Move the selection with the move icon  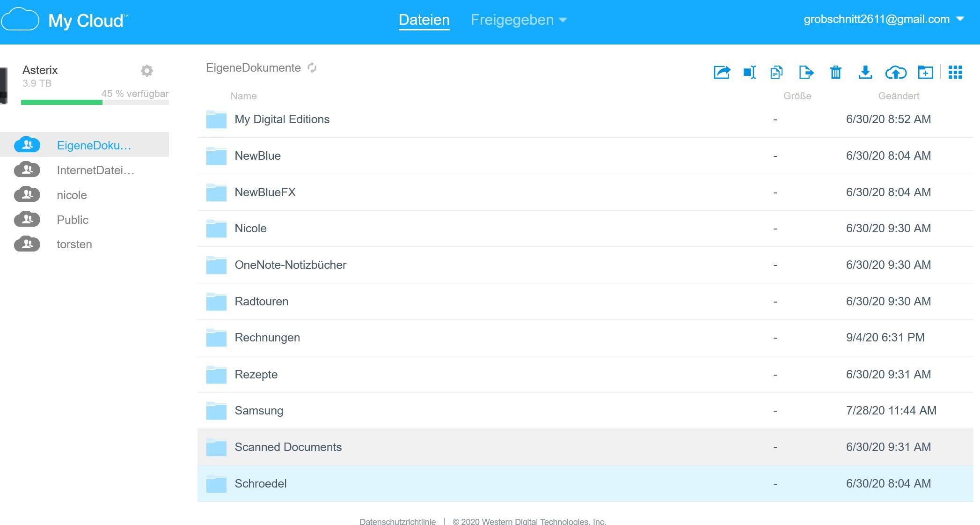(x=806, y=73)
